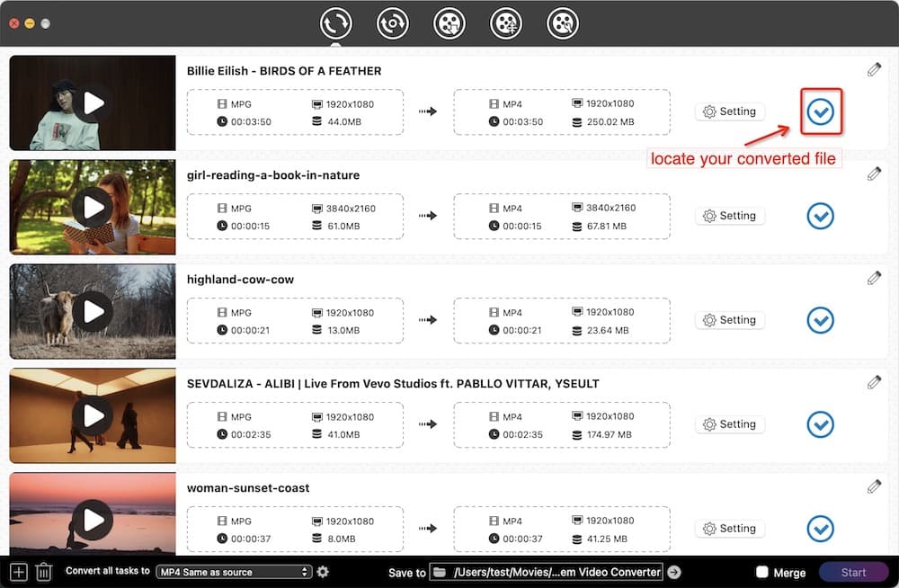Play the highland-cow-cow video preview
899x588 pixels.
pyautogui.click(x=93, y=311)
